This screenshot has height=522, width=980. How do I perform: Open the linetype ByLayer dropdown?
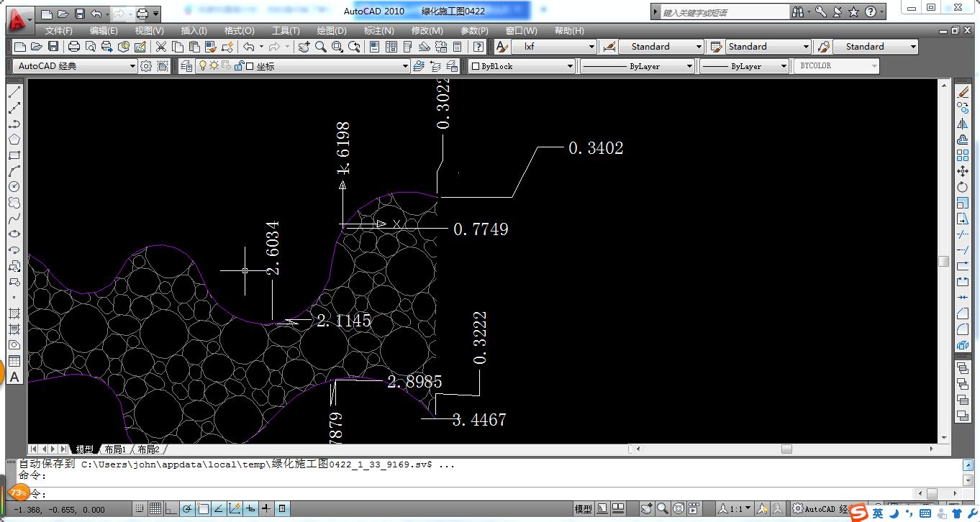638,66
